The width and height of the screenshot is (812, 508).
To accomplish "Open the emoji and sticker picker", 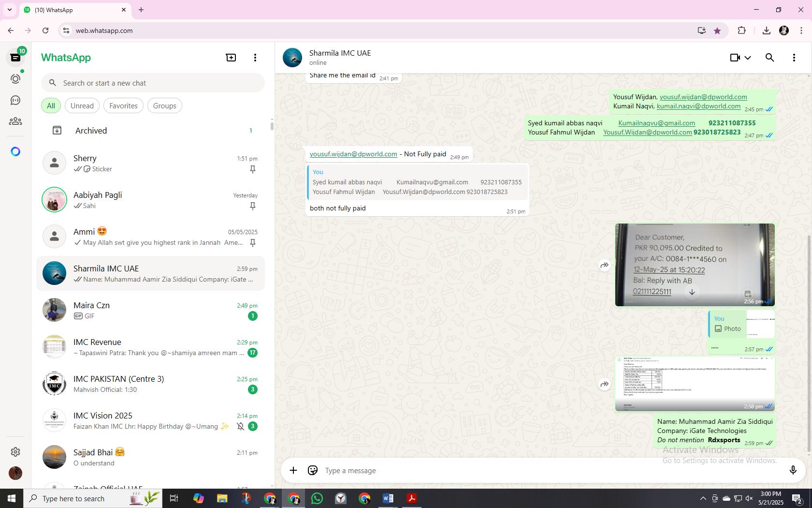I will tap(313, 470).
